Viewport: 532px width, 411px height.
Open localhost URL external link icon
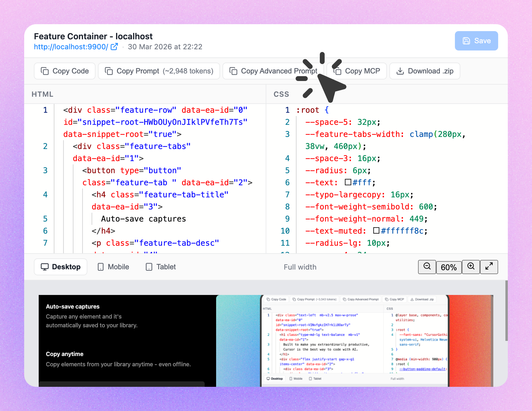click(114, 47)
